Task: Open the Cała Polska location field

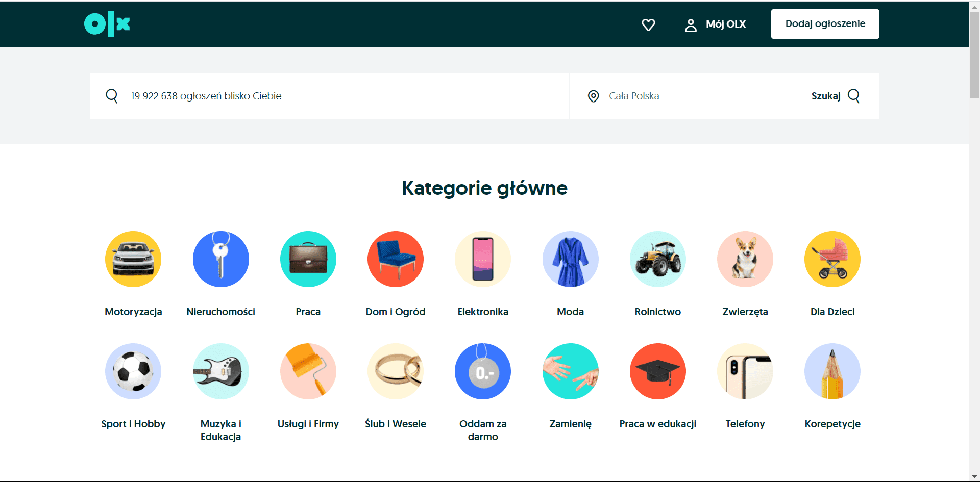Action: (677, 96)
